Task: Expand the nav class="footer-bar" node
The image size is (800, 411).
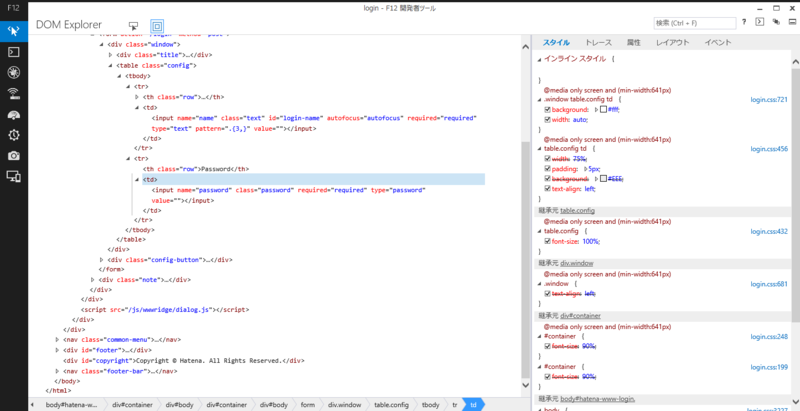Action: 57,371
